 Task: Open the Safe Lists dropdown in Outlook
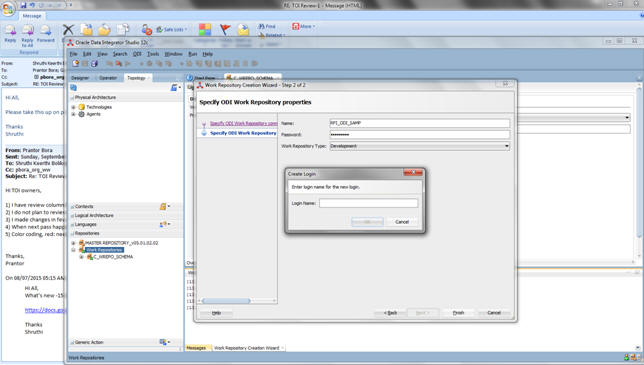pyautogui.click(x=172, y=30)
